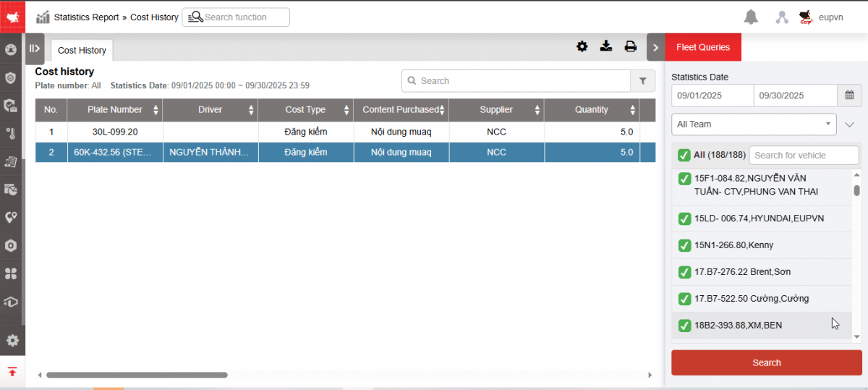Open the settings gear above the table
The height and width of the screenshot is (390, 868).
[582, 47]
